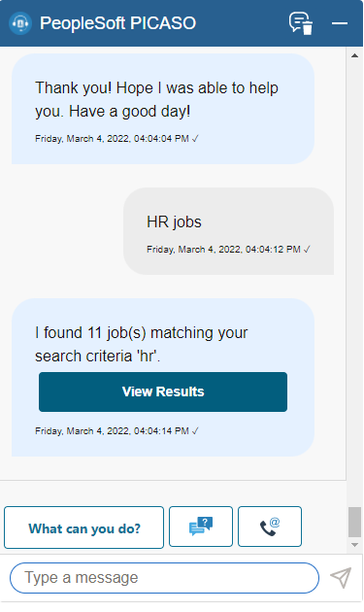Click the clear chat history trash icon
The image size is (364, 612).
click(301, 23)
